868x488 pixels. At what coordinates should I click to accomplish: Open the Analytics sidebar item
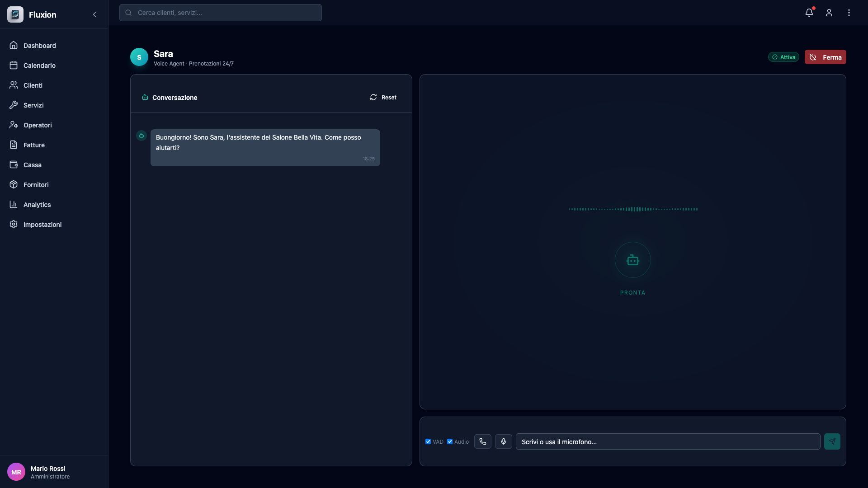(37, 205)
